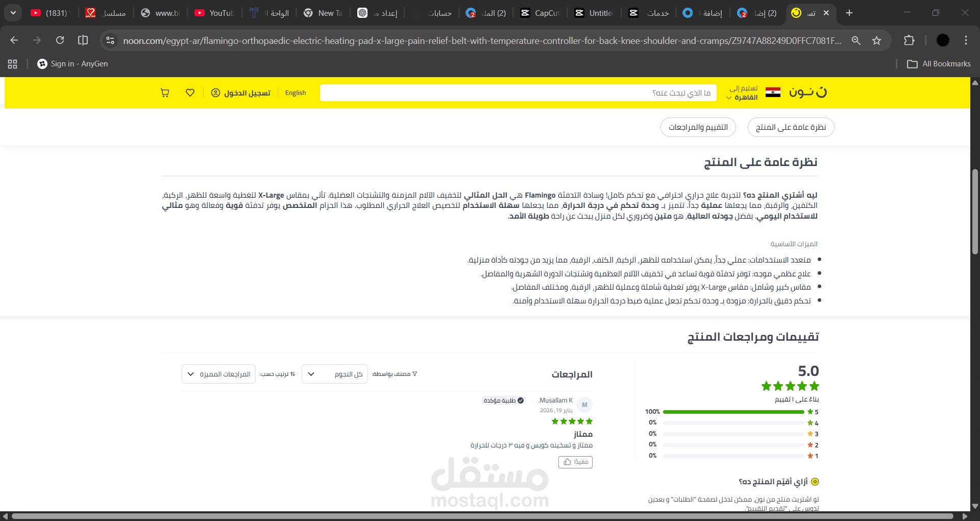Click the URL address bar

coord(482,40)
